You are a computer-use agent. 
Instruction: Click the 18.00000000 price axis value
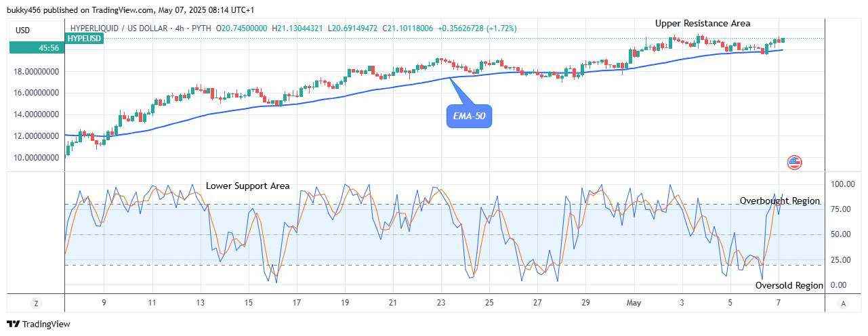tap(37, 71)
